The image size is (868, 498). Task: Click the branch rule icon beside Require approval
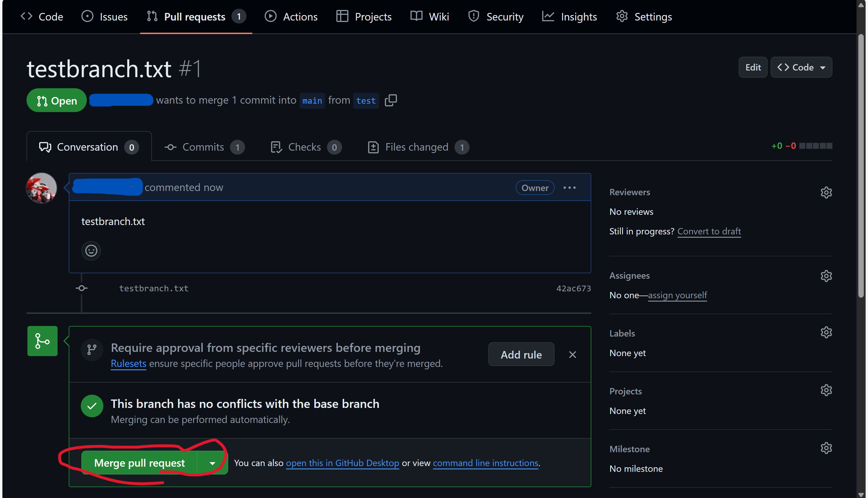click(x=92, y=349)
